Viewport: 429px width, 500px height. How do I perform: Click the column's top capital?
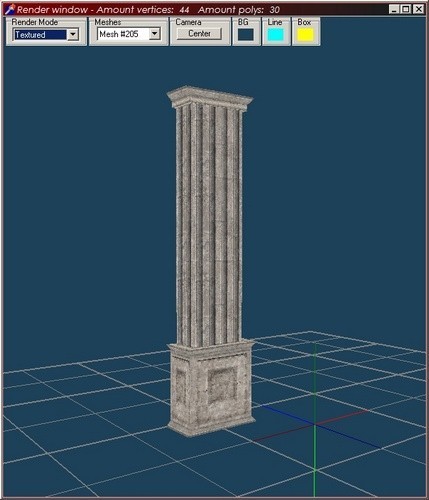pyautogui.click(x=210, y=99)
